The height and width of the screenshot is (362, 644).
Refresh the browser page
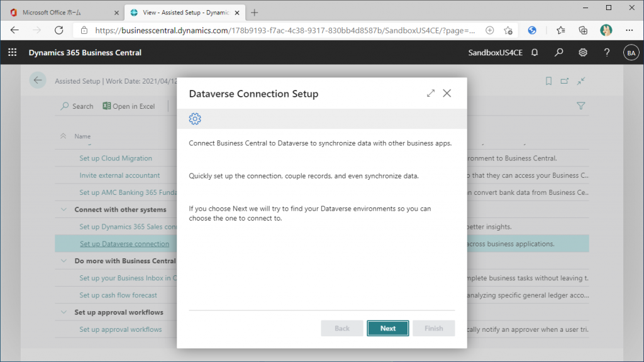[58, 30]
